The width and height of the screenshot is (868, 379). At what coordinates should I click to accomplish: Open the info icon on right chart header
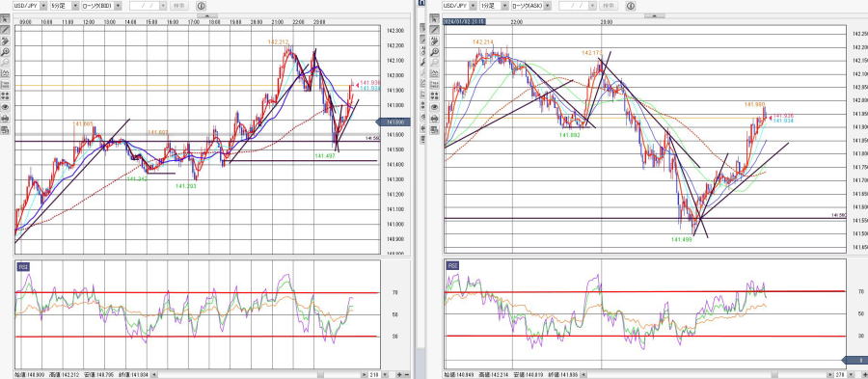(631, 6)
